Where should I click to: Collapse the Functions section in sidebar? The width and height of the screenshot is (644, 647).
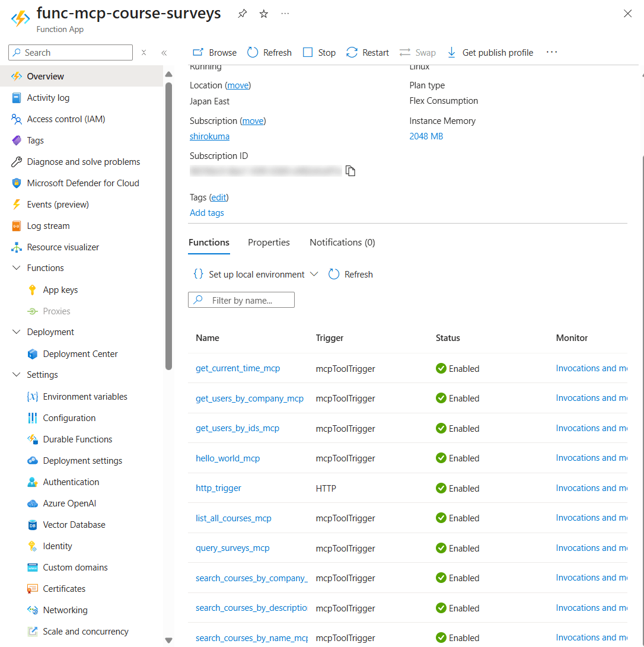(17, 268)
